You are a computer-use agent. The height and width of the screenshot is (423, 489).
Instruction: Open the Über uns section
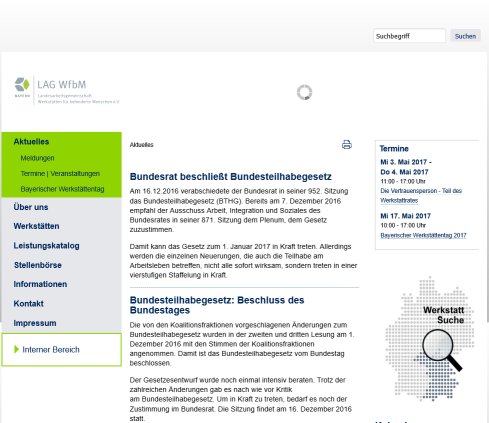click(31, 207)
